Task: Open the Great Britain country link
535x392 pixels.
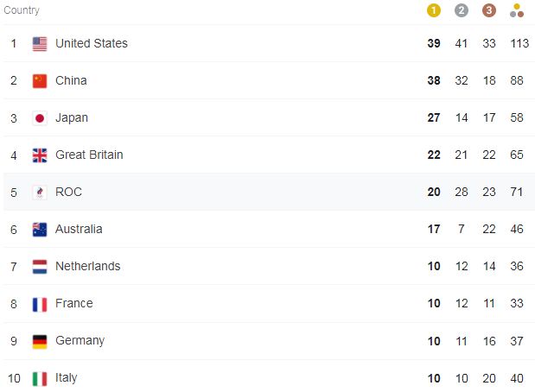Action: pos(89,155)
